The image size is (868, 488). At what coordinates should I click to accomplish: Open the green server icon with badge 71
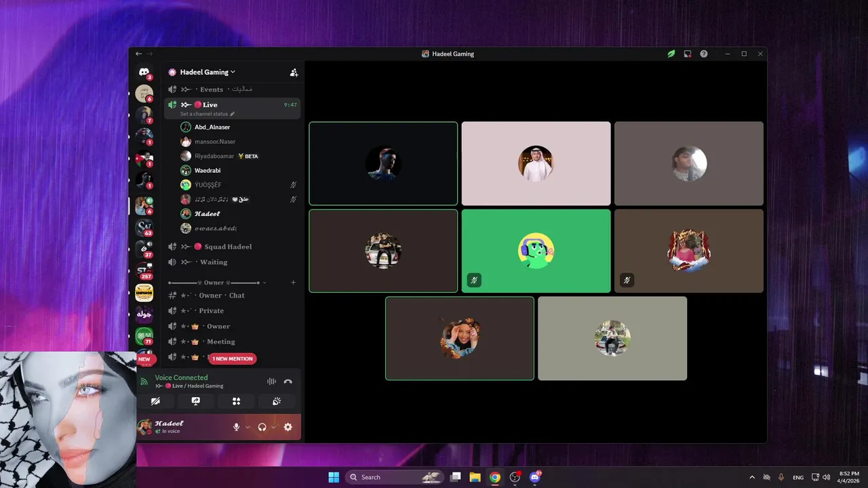[144, 336]
